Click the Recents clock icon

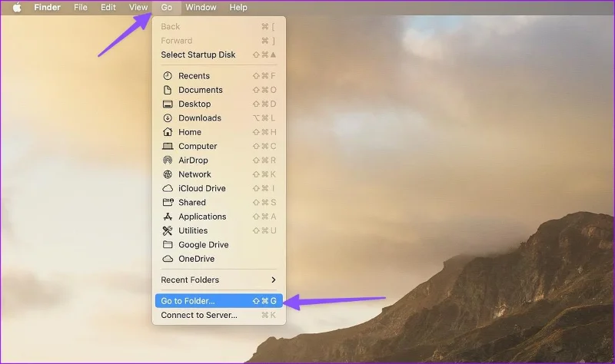pos(168,75)
